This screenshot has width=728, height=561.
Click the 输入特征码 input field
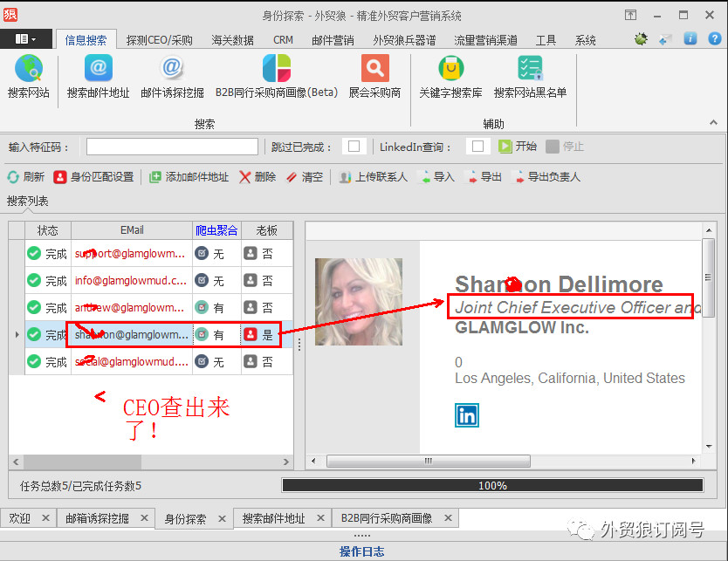[172, 147]
